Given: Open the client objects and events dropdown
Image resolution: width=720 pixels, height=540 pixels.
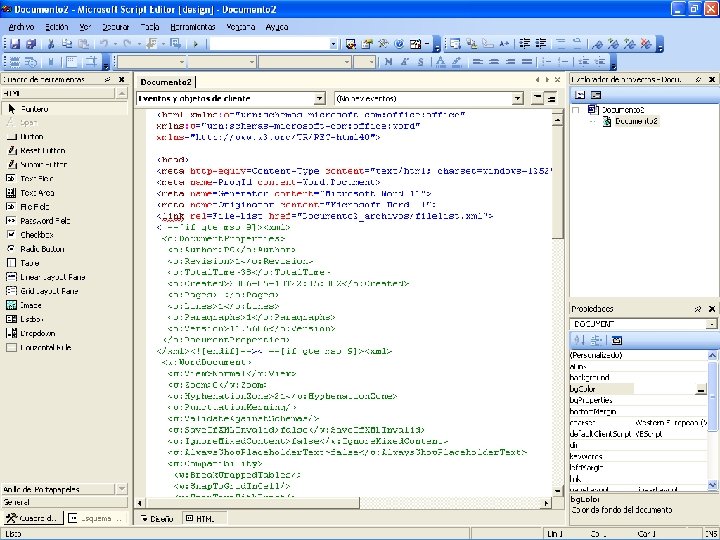Looking at the screenshot, I should (x=319, y=98).
